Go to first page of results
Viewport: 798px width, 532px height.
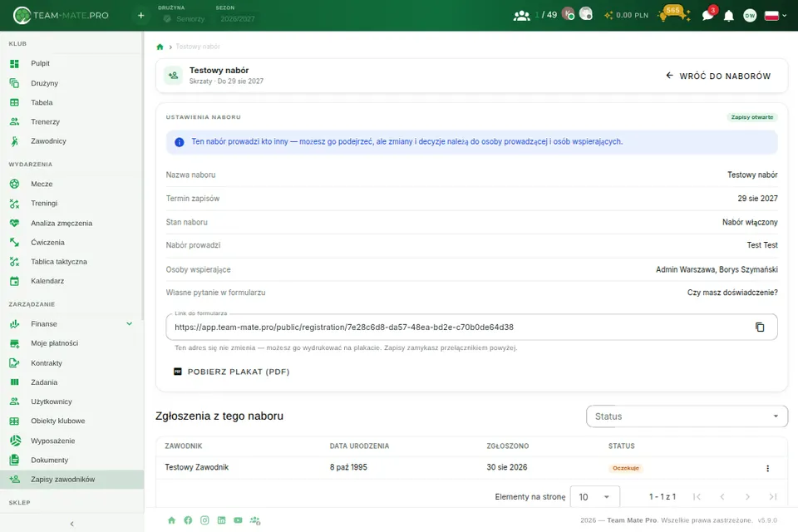tap(697, 497)
